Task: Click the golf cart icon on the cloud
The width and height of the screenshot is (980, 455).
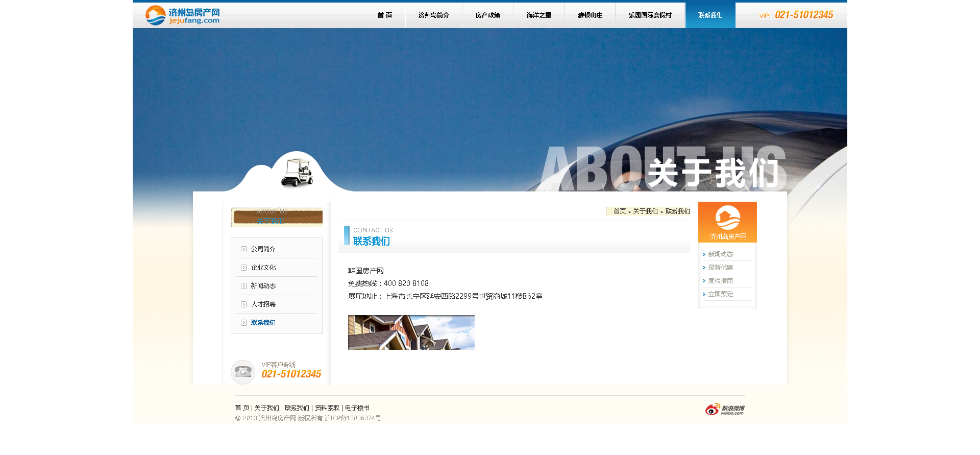Action: pos(297,172)
